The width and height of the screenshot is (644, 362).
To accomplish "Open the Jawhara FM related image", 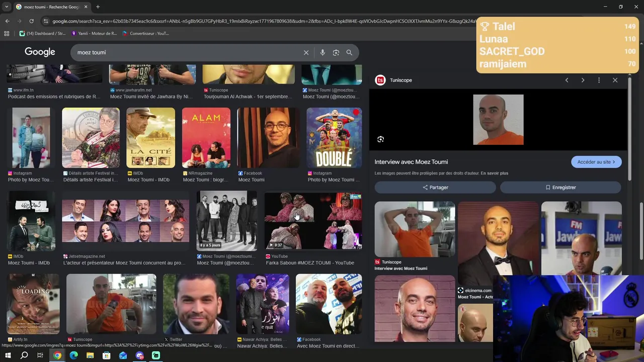I will (581, 238).
